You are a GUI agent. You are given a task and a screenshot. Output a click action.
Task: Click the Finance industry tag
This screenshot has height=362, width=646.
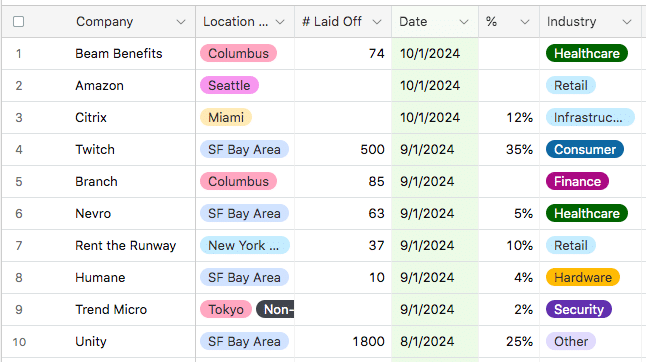tap(577, 181)
